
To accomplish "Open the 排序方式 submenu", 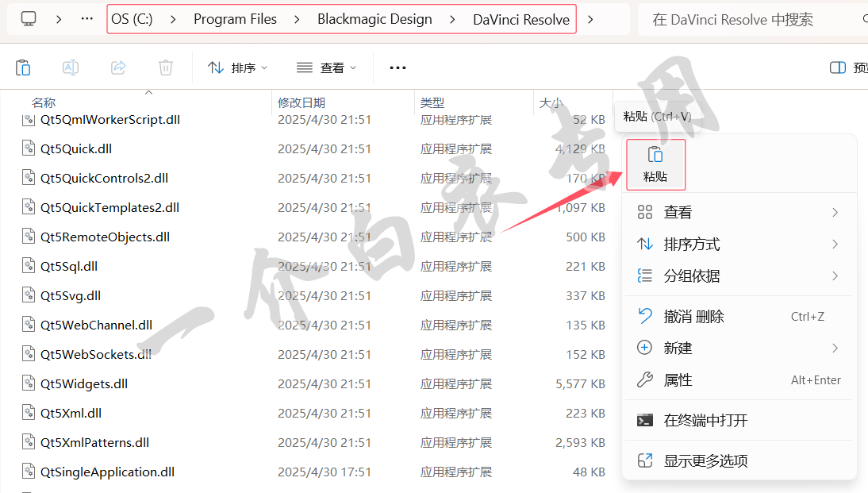I will [x=739, y=244].
